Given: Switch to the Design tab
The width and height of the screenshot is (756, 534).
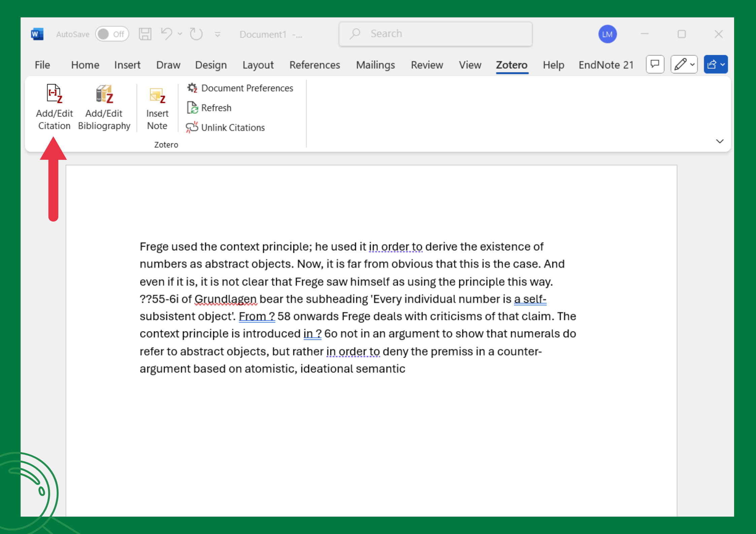Looking at the screenshot, I should click(x=211, y=65).
